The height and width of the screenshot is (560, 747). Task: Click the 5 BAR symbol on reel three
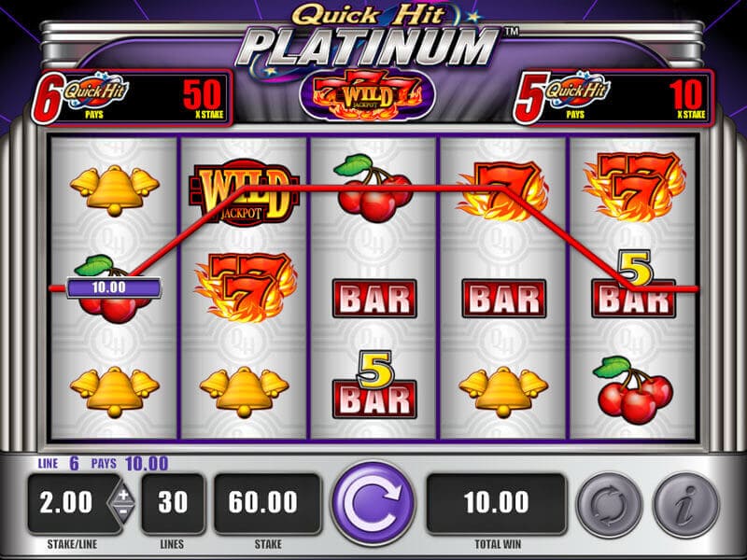[374, 385]
